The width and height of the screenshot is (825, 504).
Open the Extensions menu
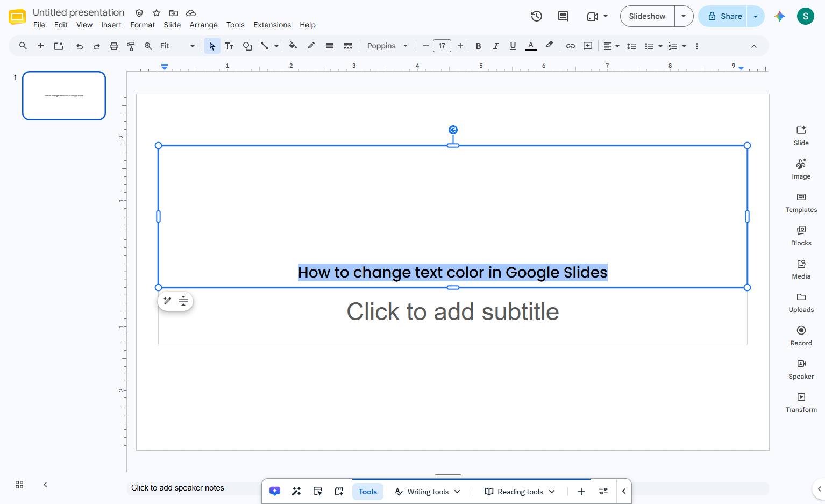click(x=272, y=25)
